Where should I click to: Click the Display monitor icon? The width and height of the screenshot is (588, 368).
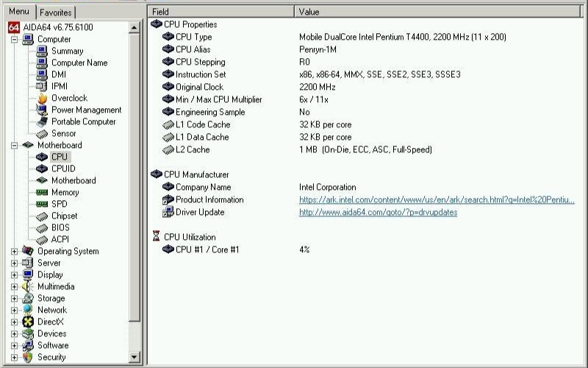pos(28,275)
